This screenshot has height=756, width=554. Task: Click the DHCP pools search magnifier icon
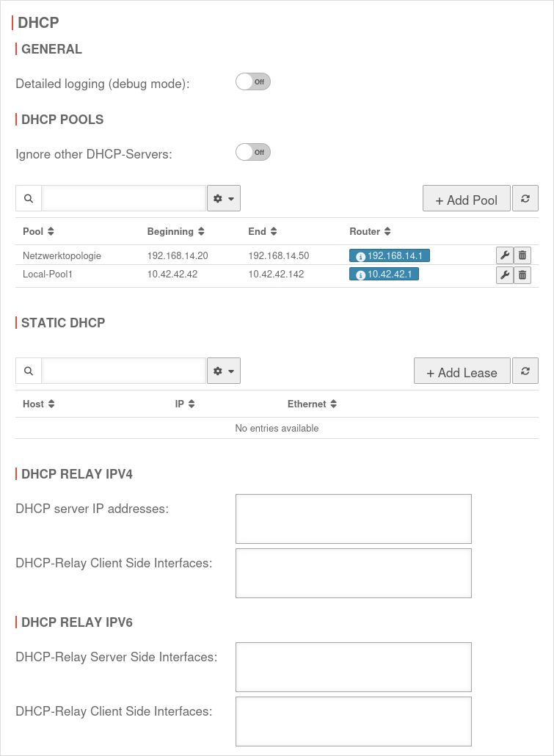tap(29, 198)
